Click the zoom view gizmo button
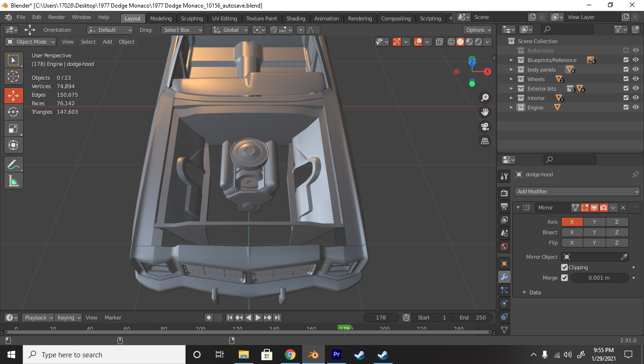The width and height of the screenshot is (644, 364). (485, 98)
